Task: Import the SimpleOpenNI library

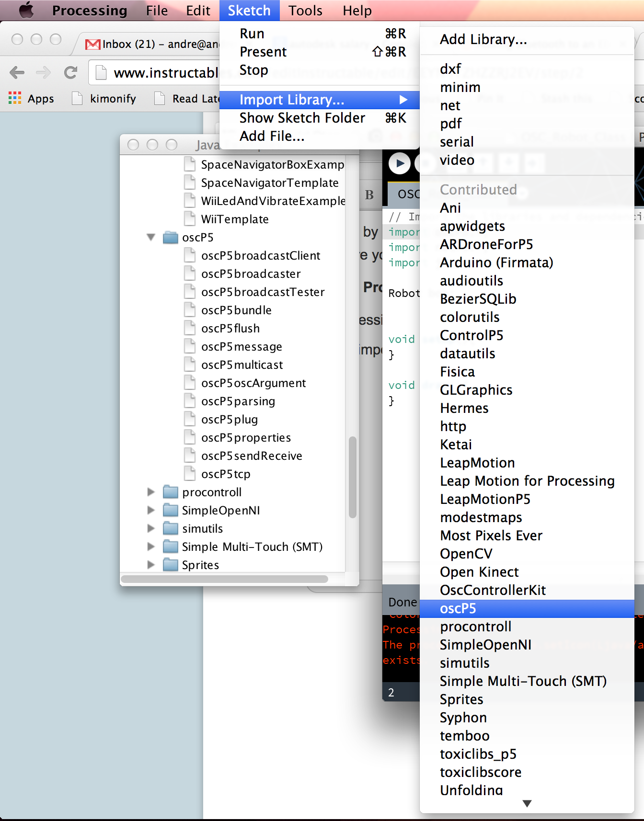Action: (527, 645)
